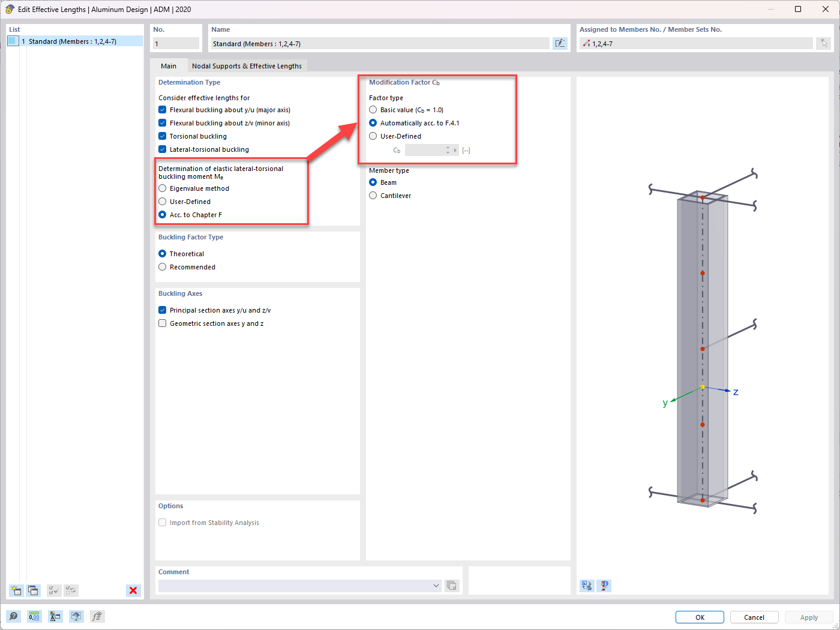840x630 pixels.
Task: Check Import from Stability Analysis option
Action: coord(162,523)
